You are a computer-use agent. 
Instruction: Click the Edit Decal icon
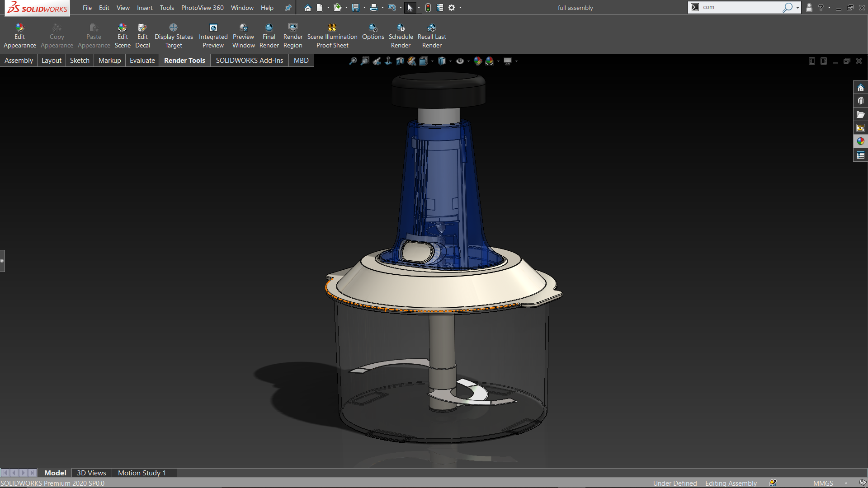coord(142,28)
